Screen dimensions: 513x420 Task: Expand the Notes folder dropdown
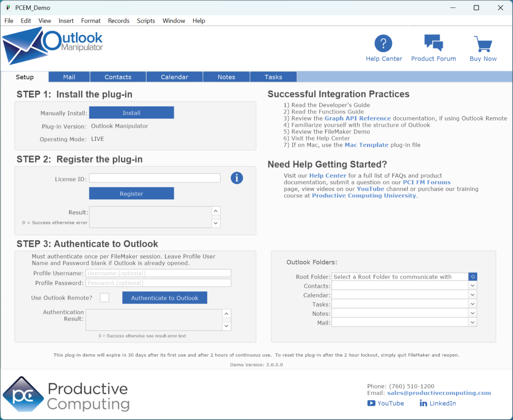(x=472, y=314)
